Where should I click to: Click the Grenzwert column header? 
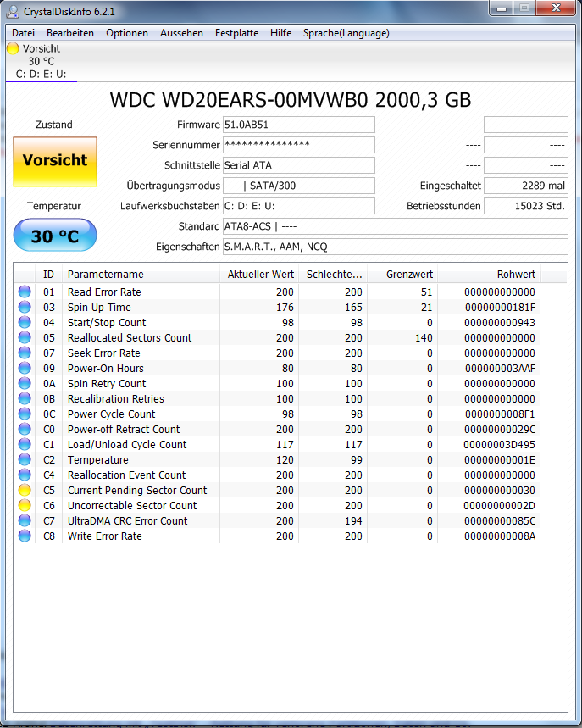402,275
